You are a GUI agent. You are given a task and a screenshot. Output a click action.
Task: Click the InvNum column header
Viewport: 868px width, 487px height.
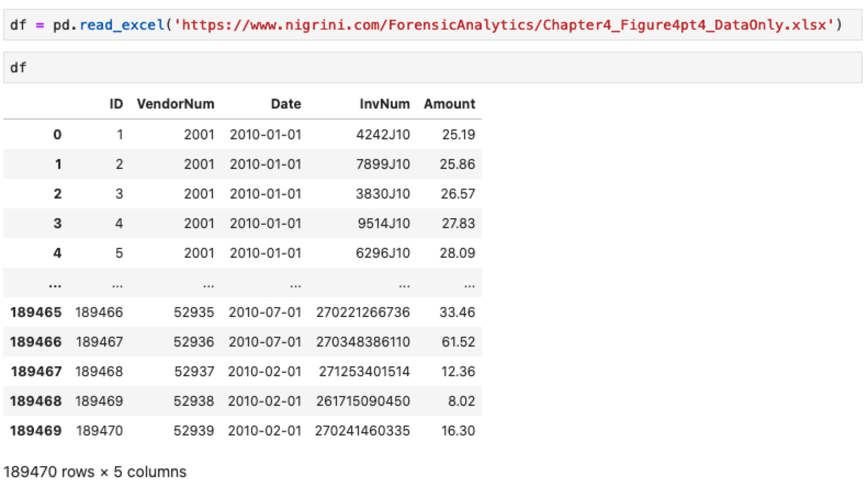click(x=384, y=104)
